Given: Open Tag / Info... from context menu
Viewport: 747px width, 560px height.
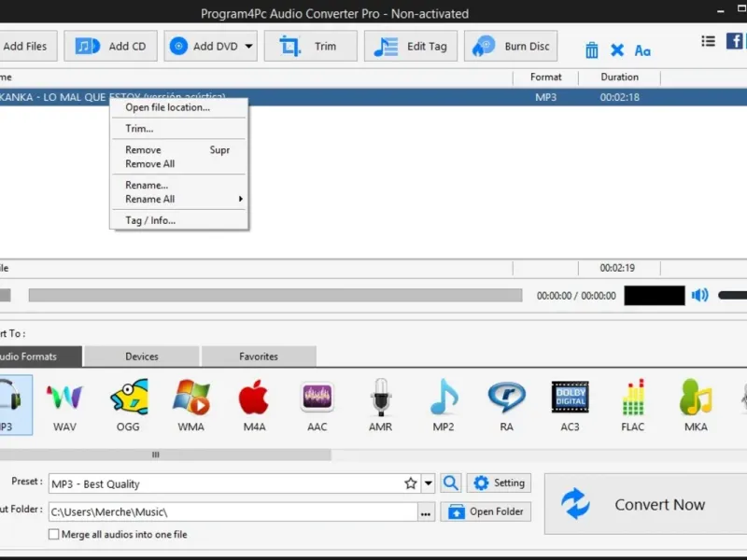Looking at the screenshot, I should [179, 220].
